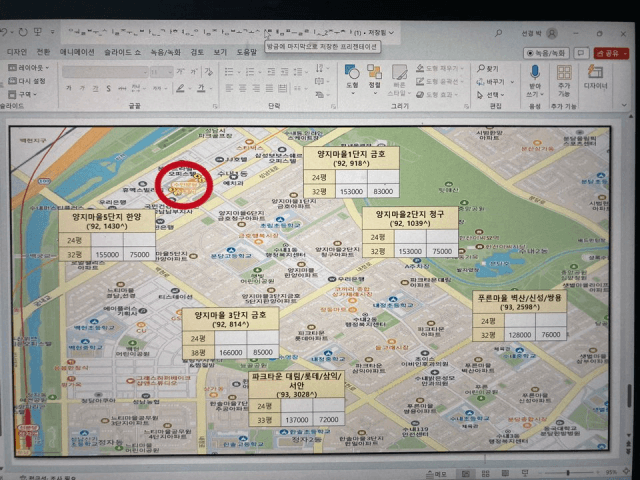Open the 선택 select dropdown

click(x=491, y=95)
